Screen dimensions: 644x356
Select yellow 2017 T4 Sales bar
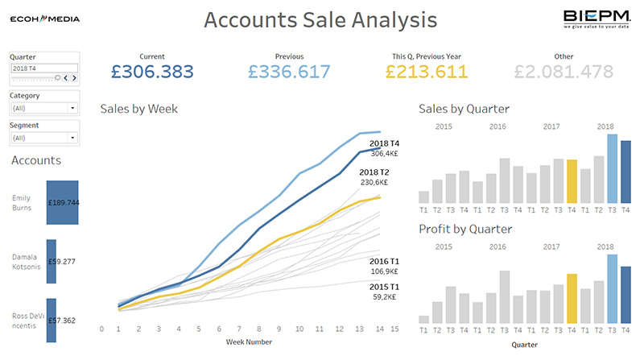click(x=572, y=181)
